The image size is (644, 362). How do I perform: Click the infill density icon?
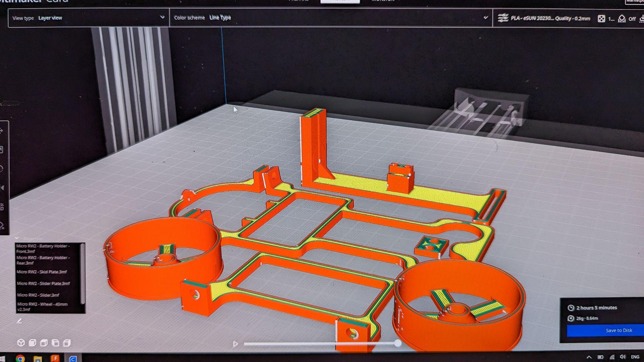601,19
